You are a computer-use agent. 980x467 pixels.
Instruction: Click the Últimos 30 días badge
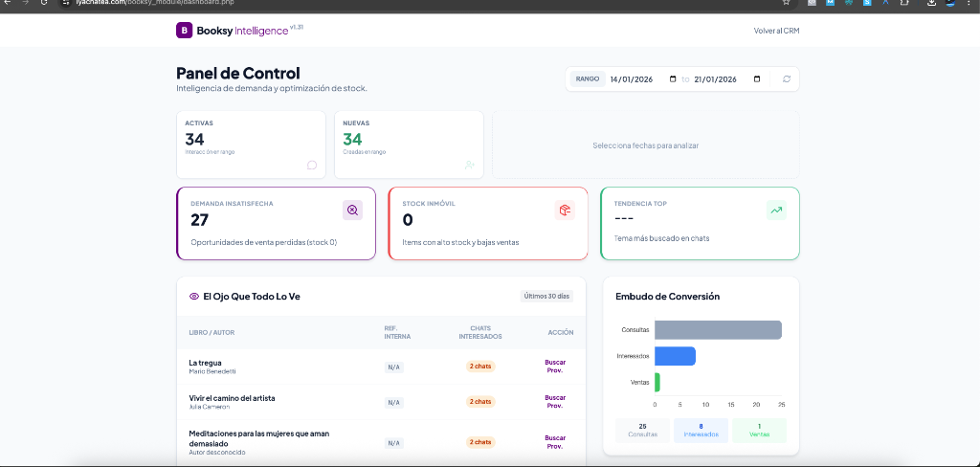pos(546,297)
